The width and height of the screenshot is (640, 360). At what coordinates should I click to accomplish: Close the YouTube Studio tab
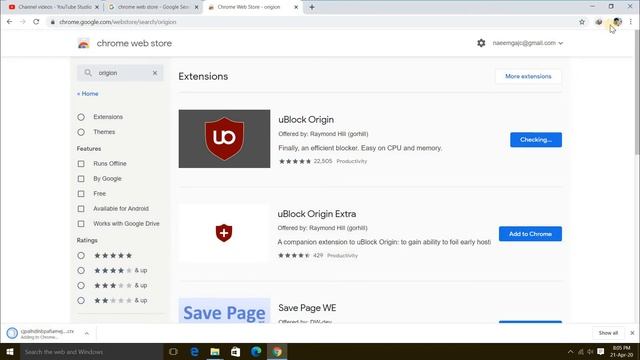[x=97, y=7]
